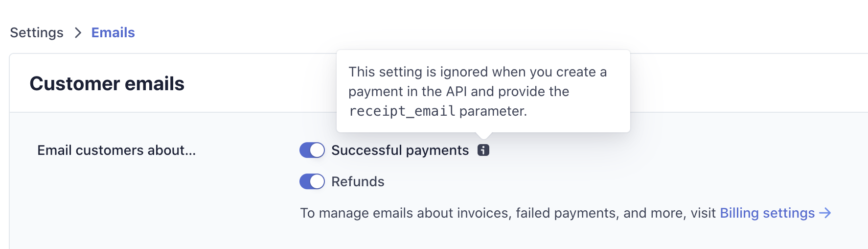Click the info icon beside Successful payments
Image resolution: width=868 pixels, height=249 pixels.
[x=483, y=150]
